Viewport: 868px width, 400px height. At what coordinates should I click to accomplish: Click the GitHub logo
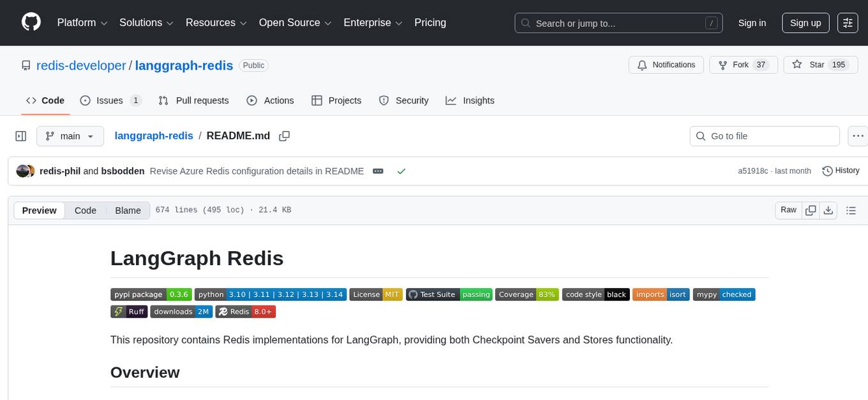point(31,22)
